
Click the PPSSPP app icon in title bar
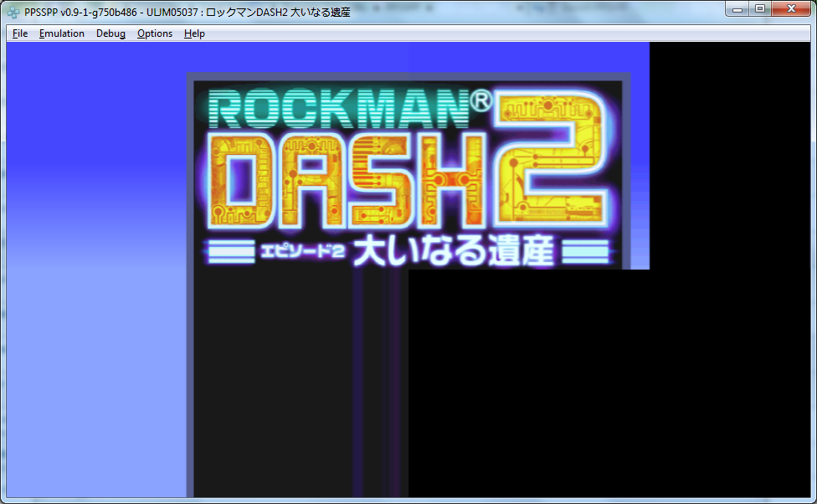(x=14, y=12)
